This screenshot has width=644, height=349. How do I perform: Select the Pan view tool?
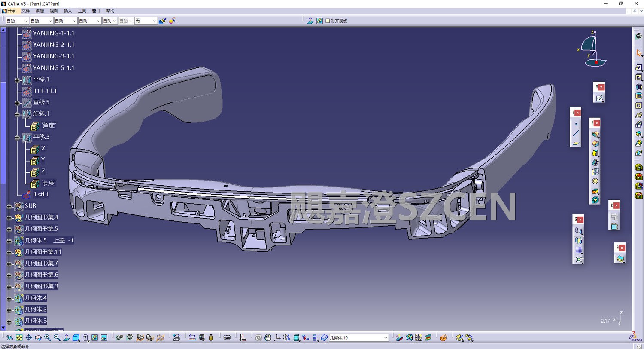[x=28, y=338]
